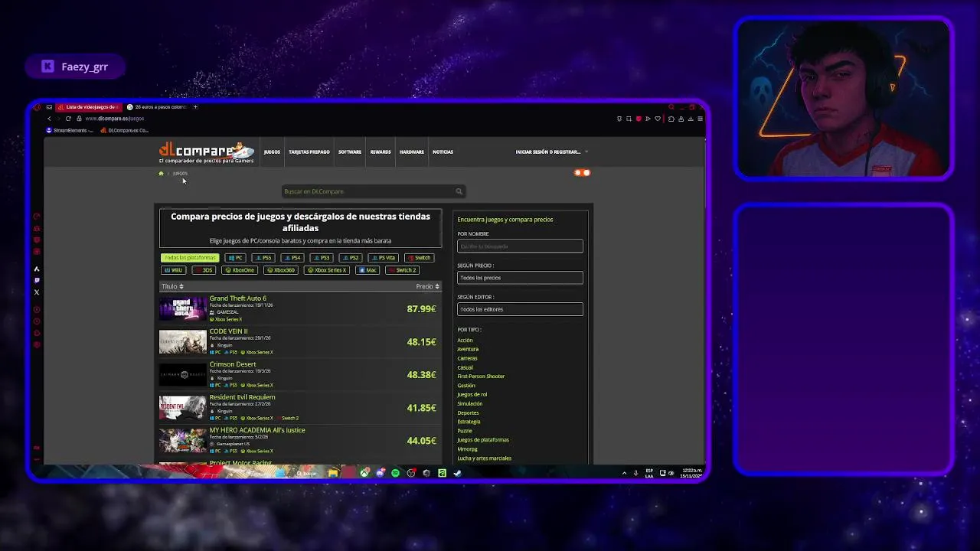
Task: Click volume icon in system tray
Action: coord(671,473)
